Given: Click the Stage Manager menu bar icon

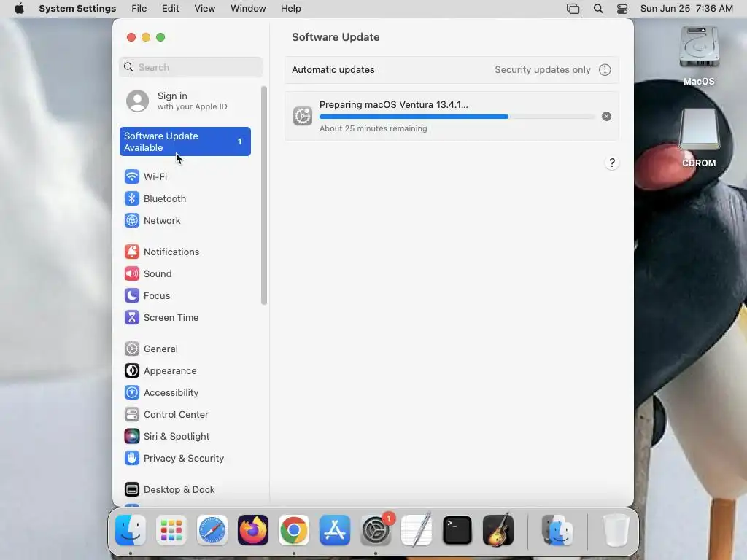Looking at the screenshot, I should 573,9.
